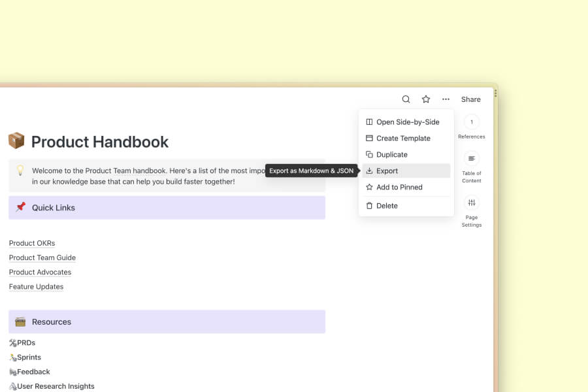This screenshot has width=588, height=392.
Task: Go to the Feature Updates link
Action: [36, 286]
